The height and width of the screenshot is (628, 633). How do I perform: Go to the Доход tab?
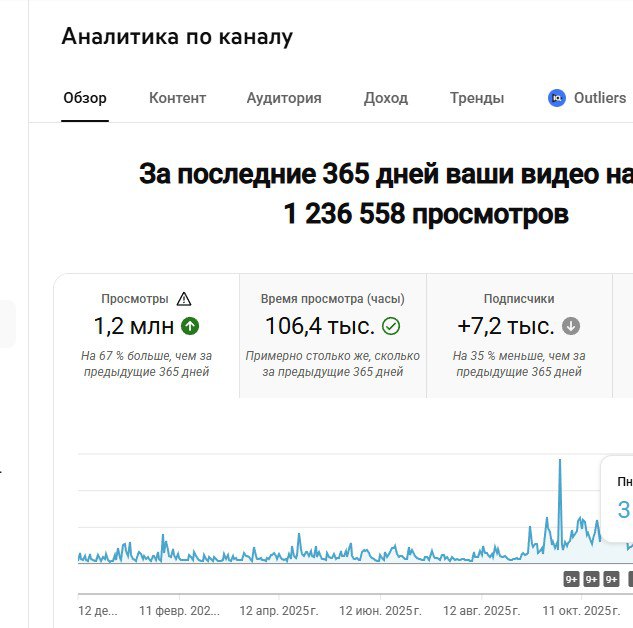[x=385, y=98]
